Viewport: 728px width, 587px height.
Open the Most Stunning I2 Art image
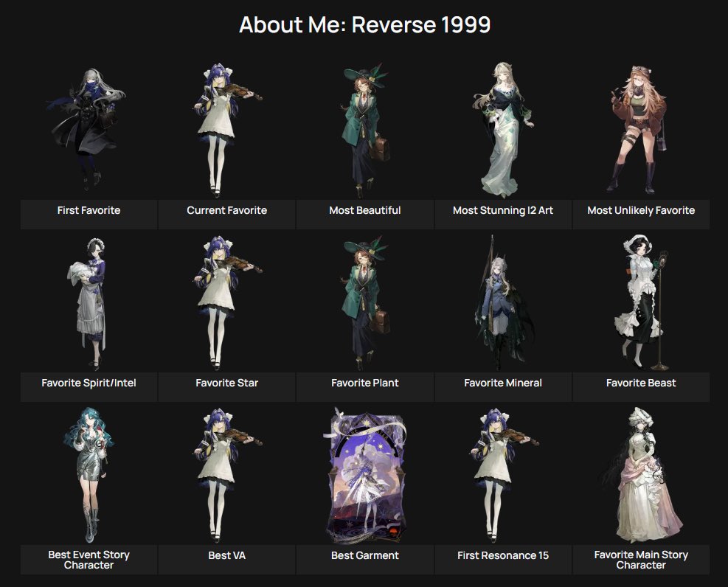504,130
